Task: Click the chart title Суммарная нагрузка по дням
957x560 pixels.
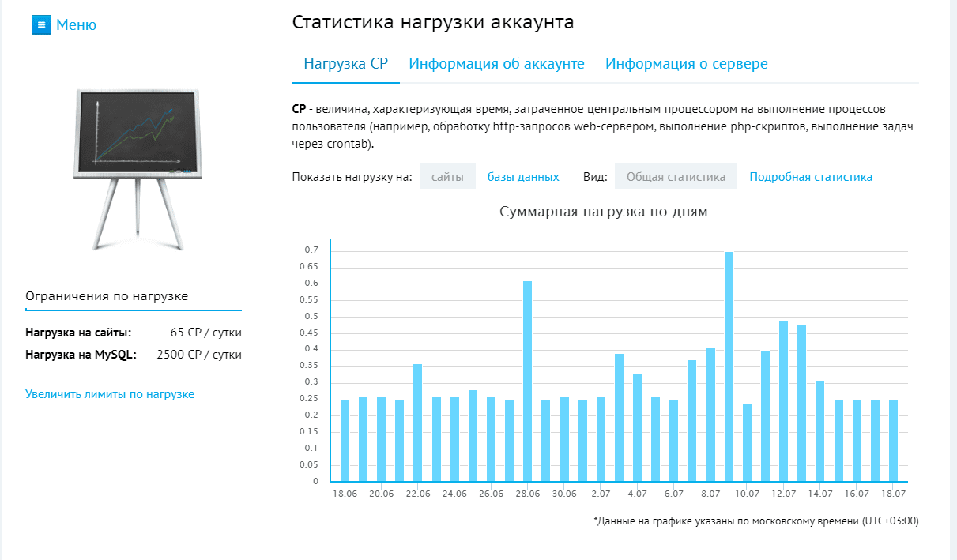Action: click(x=604, y=212)
